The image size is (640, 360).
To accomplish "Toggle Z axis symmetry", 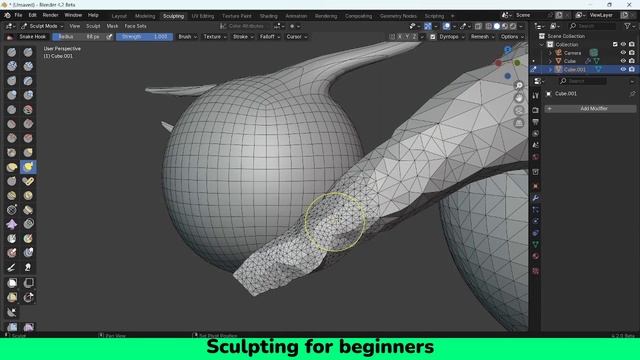I will 415,37.
